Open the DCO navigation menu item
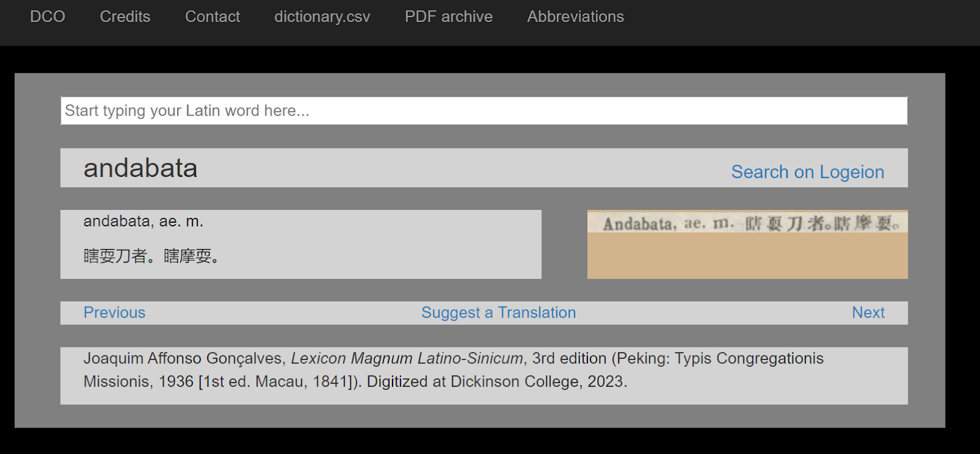Viewport: 980px width, 454px height. [x=47, y=17]
